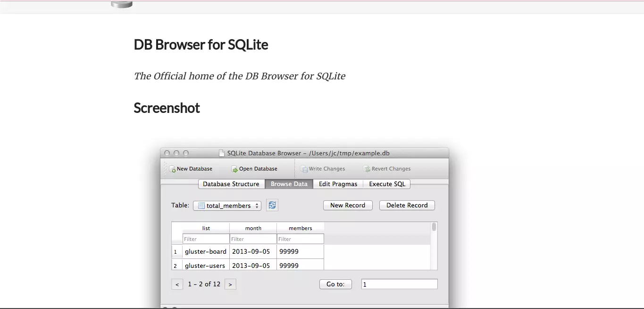The height and width of the screenshot is (309, 644).
Task: Click the database logo at page top
Action: pos(122,4)
